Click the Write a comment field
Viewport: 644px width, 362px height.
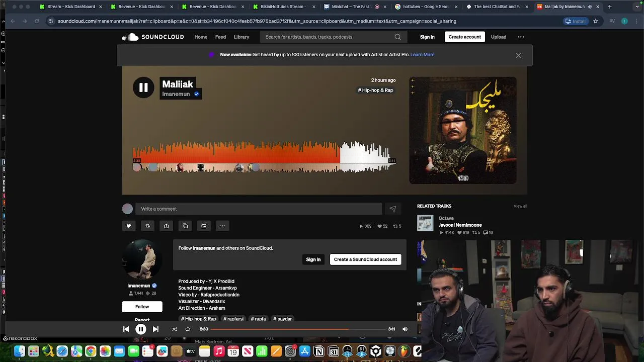click(259, 209)
